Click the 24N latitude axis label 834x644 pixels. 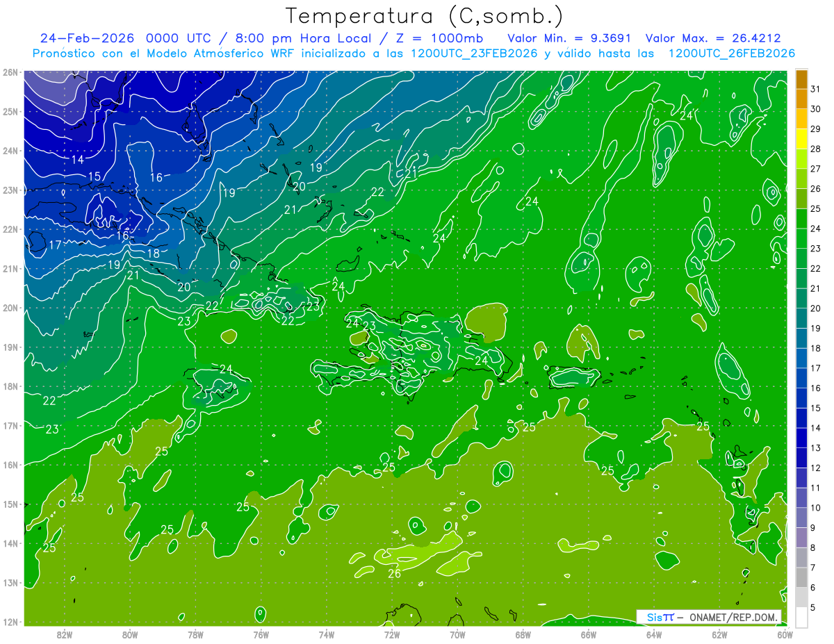tap(10, 151)
